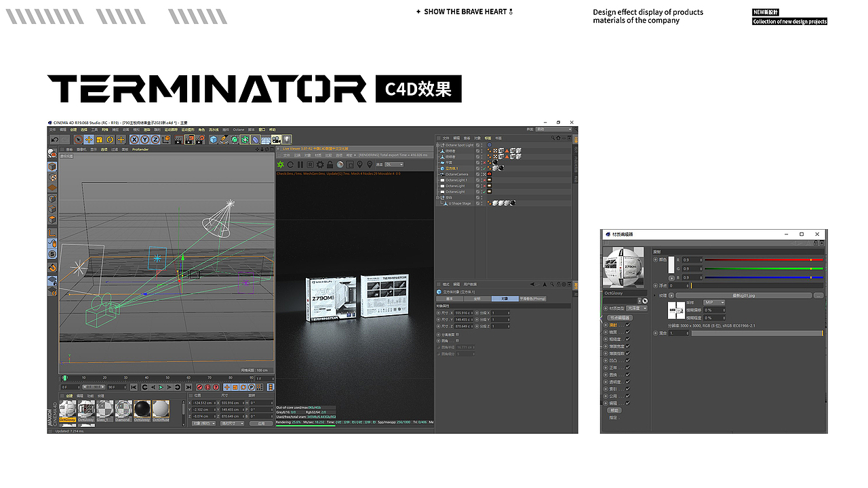This screenshot has width=868, height=488.
Task: Click the Undo arrow in the C4D toolbar
Action: 54,140
